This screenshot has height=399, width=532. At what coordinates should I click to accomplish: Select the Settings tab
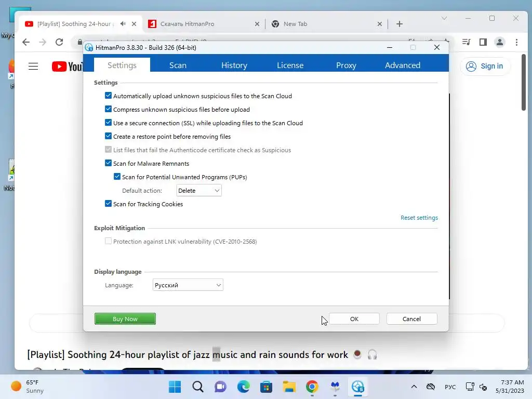point(122,65)
